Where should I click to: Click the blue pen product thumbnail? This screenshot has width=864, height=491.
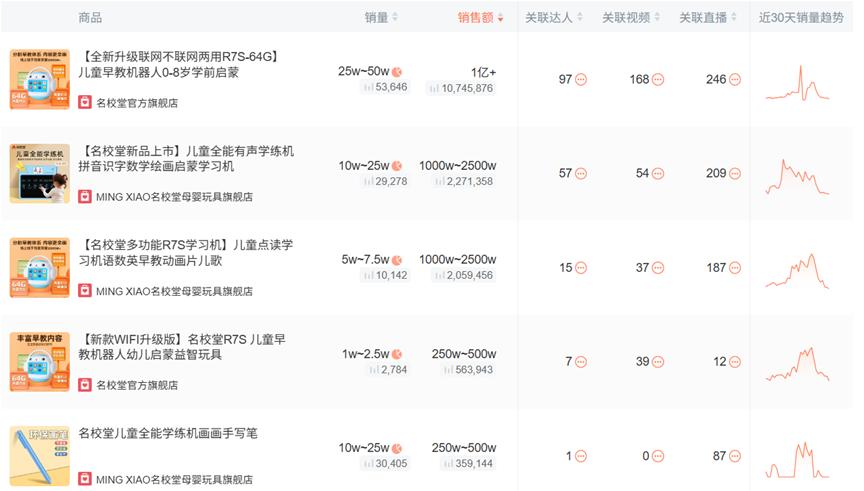(x=40, y=456)
